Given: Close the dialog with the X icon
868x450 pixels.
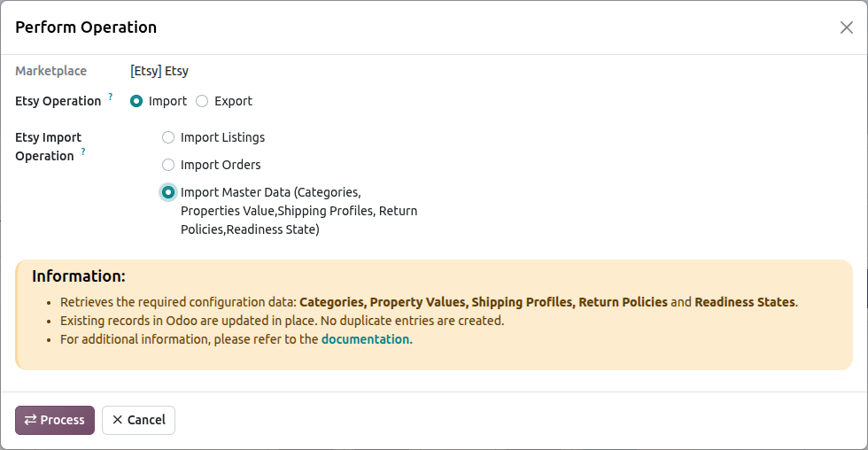Looking at the screenshot, I should tap(847, 27).
